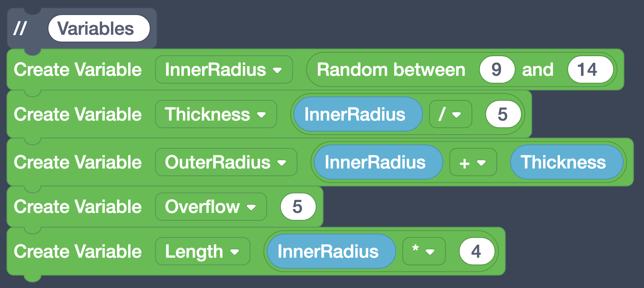
Task: Select the Create Variable Overflow block
Action: (78, 207)
